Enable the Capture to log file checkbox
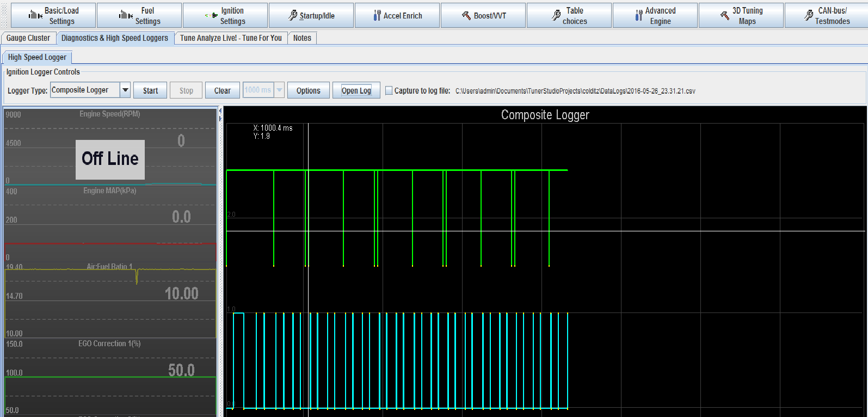The width and height of the screenshot is (868, 417). point(389,91)
